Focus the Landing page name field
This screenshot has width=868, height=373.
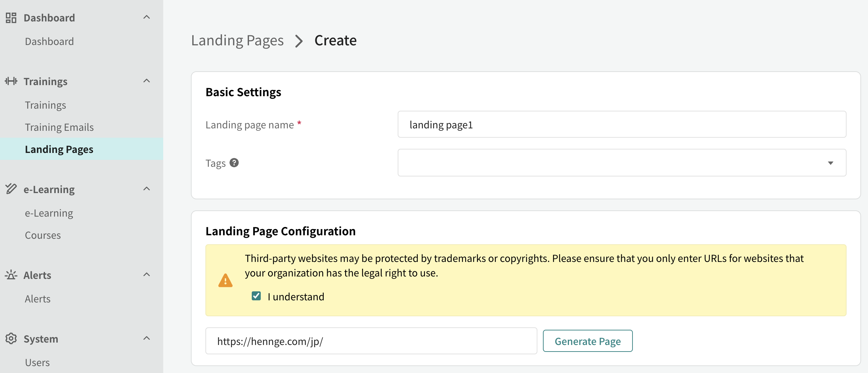pyautogui.click(x=622, y=124)
